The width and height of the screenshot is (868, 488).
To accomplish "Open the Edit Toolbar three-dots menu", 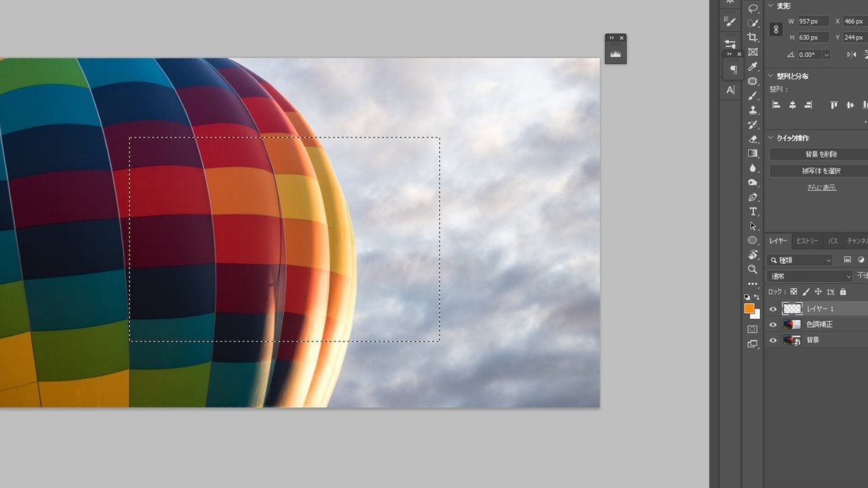I will coord(753,283).
